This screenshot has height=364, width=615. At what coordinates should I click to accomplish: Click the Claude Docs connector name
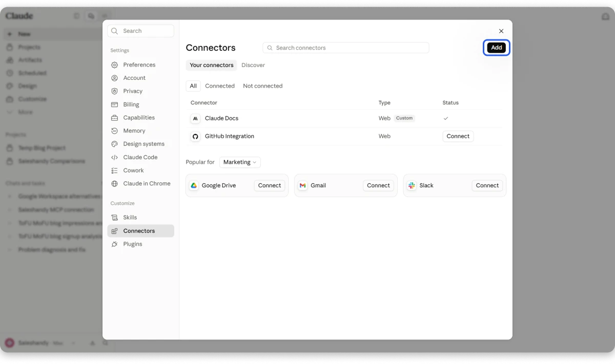[x=221, y=118]
